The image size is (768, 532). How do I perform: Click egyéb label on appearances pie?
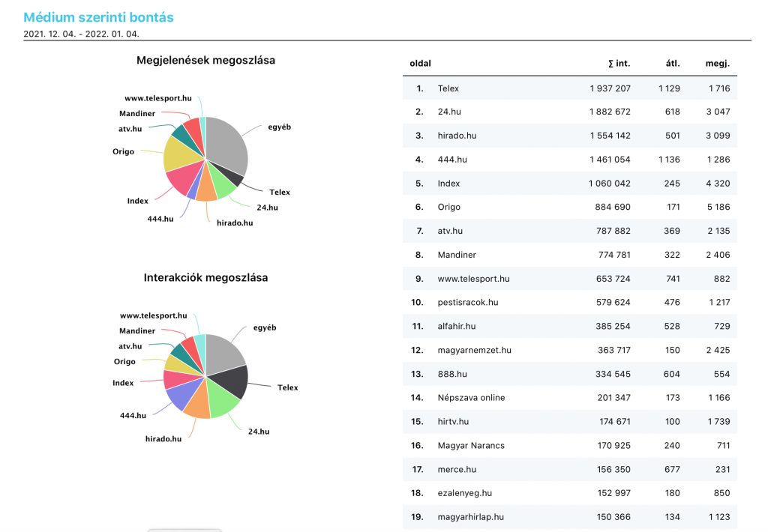click(x=279, y=127)
